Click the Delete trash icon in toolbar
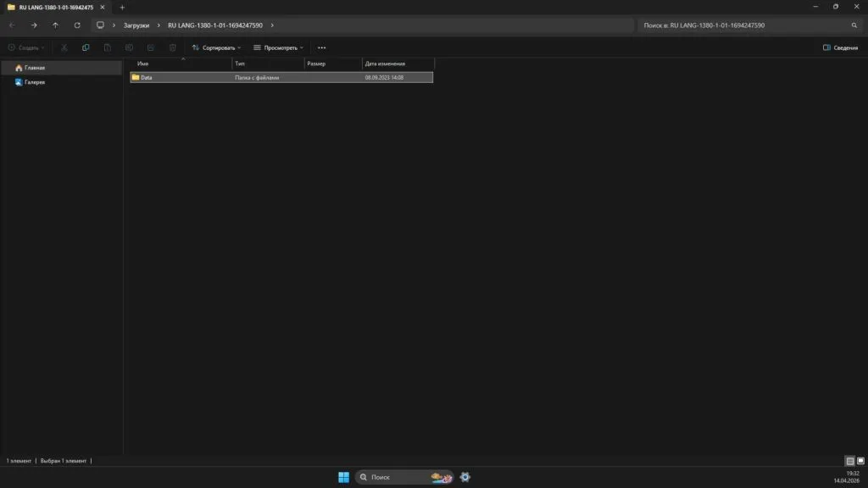Viewport: 868px width, 488px height. pyautogui.click(x=173, y=47)
